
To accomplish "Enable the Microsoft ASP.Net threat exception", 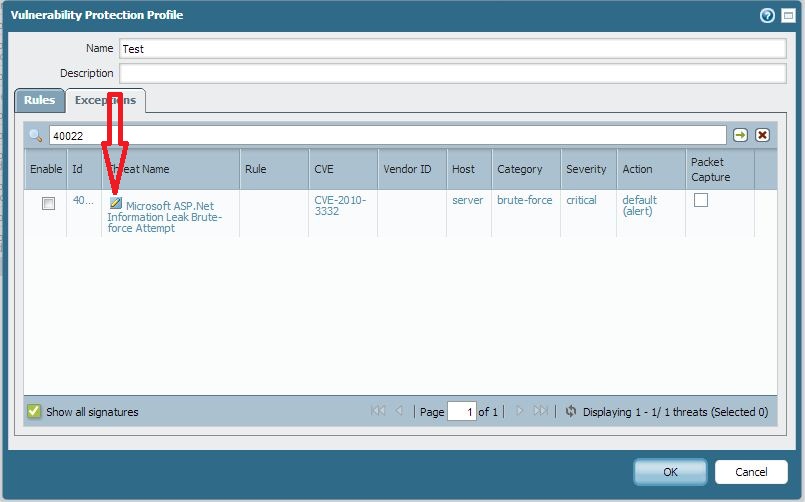I will 48,203.
